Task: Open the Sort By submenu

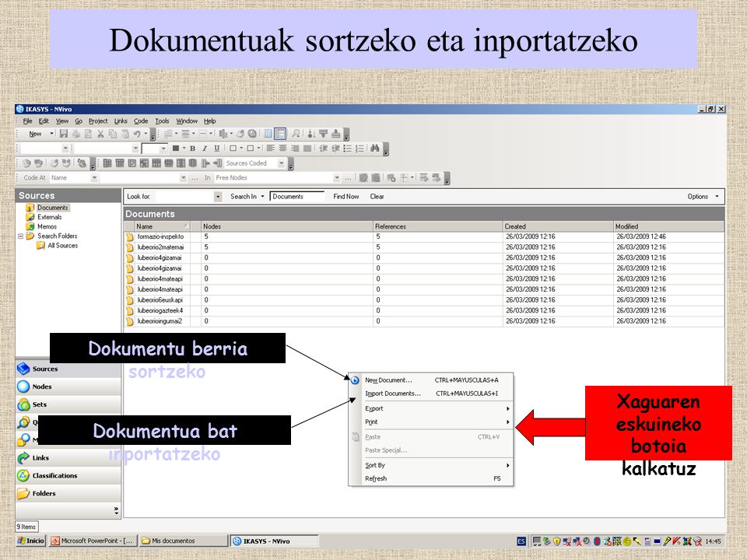Action: click(x=431, y=465)
